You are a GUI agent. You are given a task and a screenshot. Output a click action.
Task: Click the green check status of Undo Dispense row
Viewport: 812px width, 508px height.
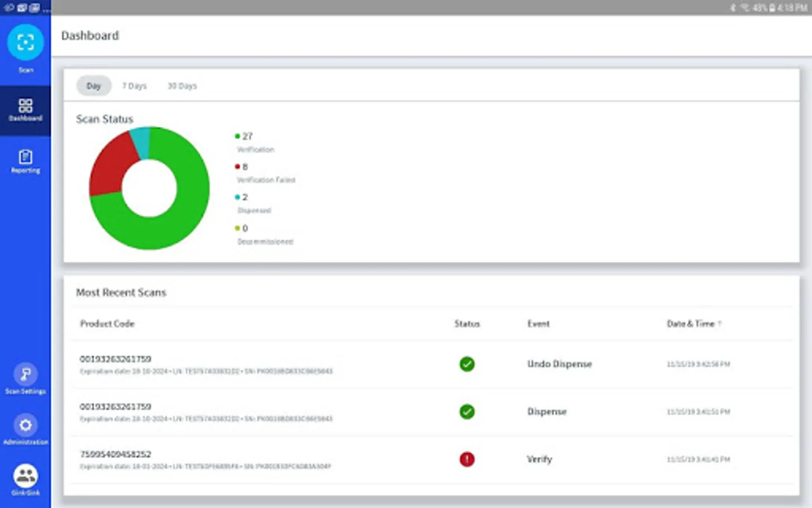pos(467,364)
